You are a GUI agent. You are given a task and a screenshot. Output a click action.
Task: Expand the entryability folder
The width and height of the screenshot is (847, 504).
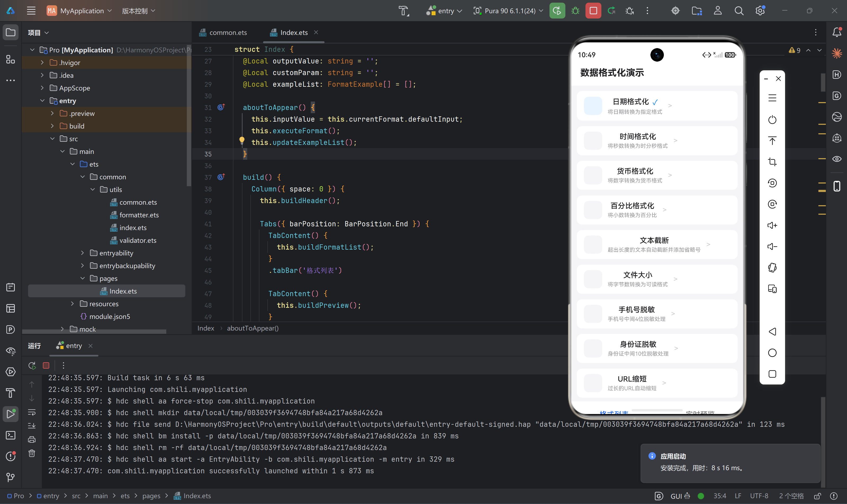tap(82, 253)
